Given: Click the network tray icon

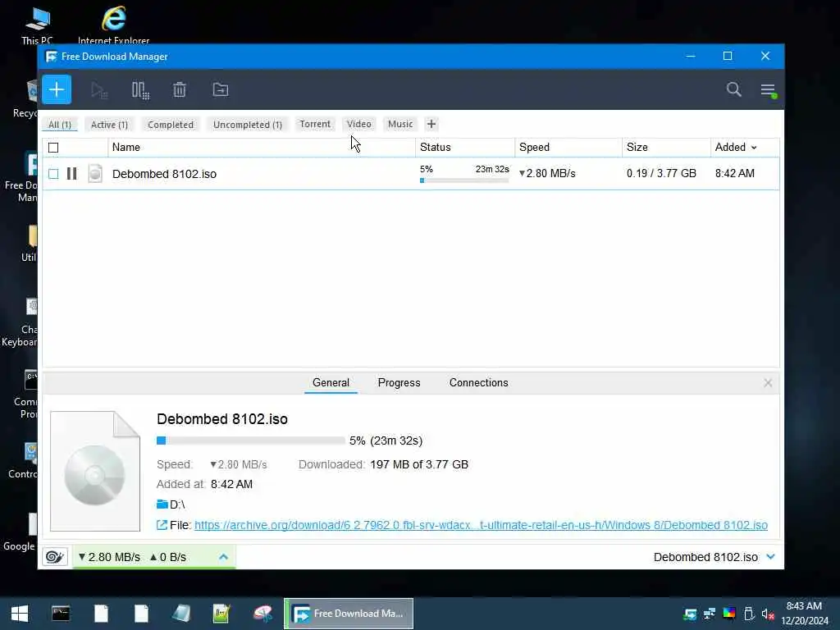Looking at the screenshot, I should point(710,614).
